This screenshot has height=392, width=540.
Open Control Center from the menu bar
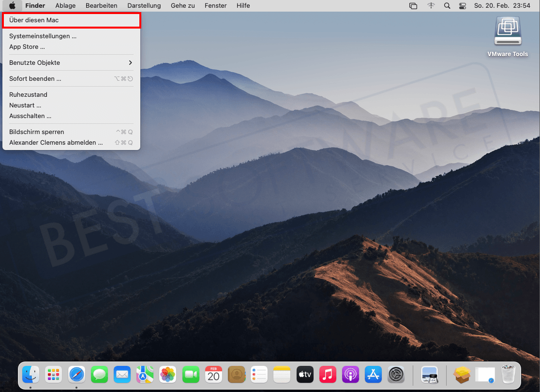[463, 6]
